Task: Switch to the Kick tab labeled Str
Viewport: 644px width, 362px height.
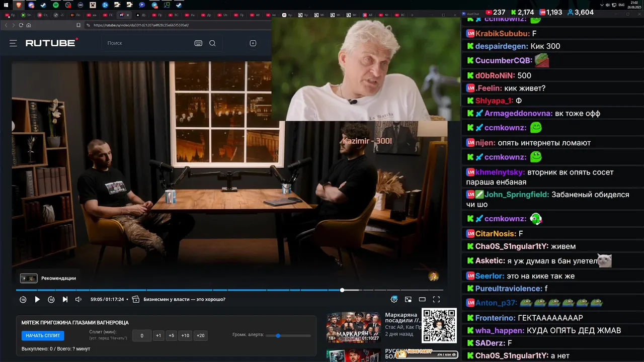Action: point(26,15)
